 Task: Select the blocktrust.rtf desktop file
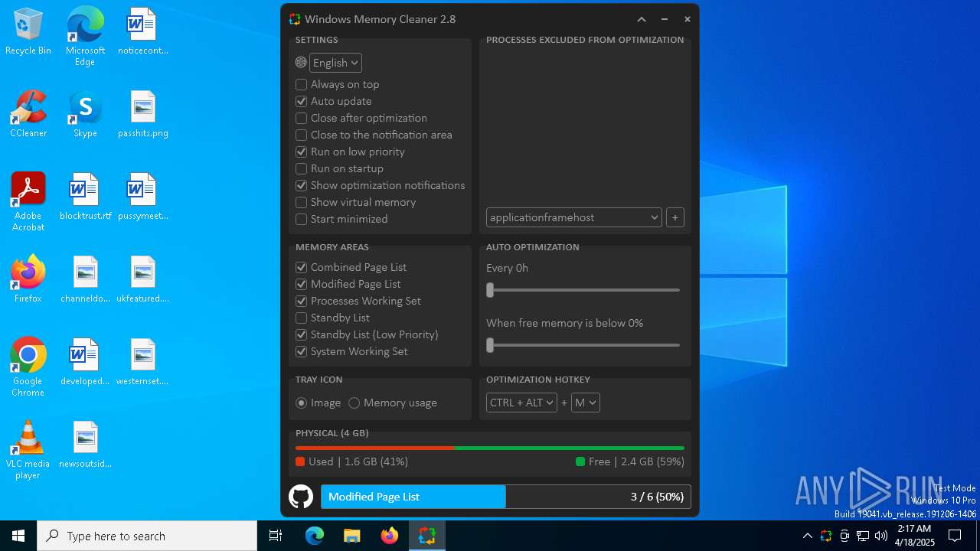click(x=85, y=197)
